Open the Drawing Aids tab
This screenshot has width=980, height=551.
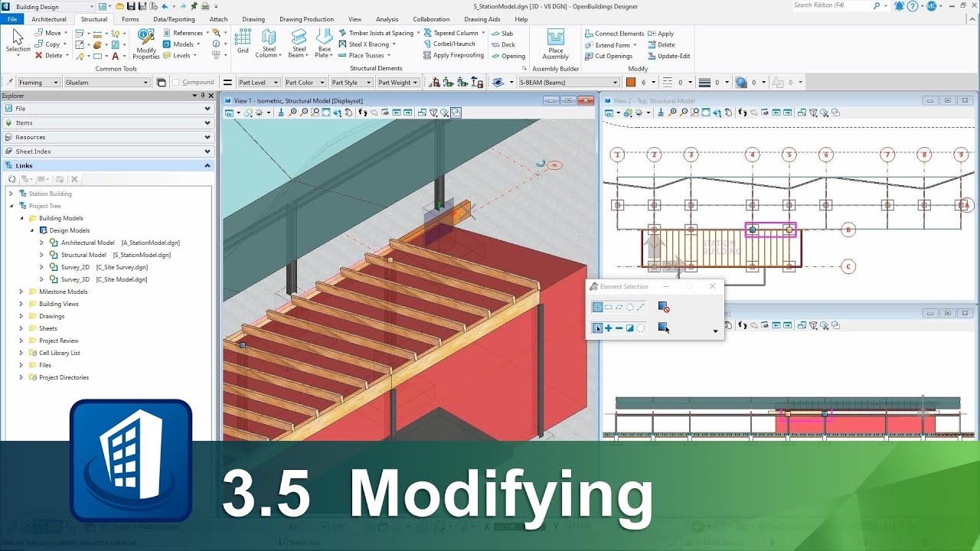(x=482, y=19)
